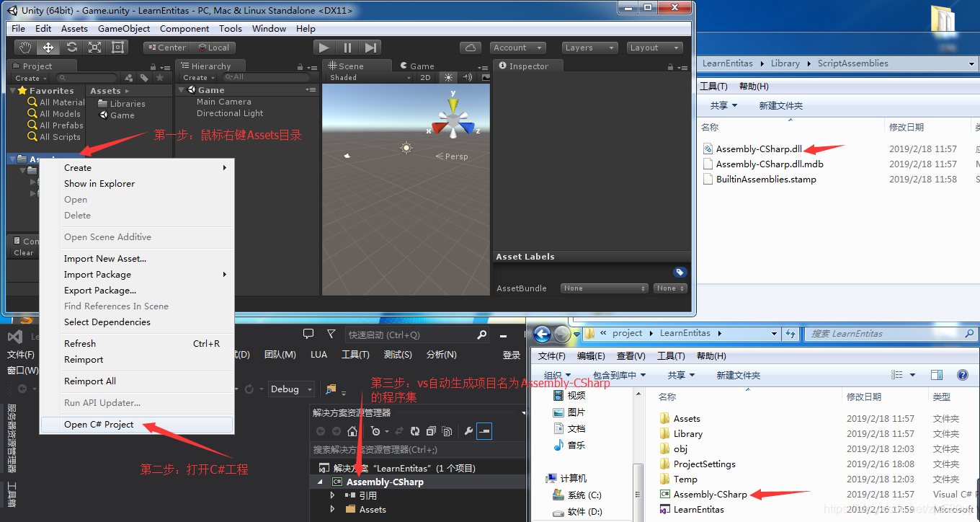The height and width of the screenshot is (522, 980).
Task: Expand the 引用 node in Solution Explorer
Action: [x=332, y=495]
